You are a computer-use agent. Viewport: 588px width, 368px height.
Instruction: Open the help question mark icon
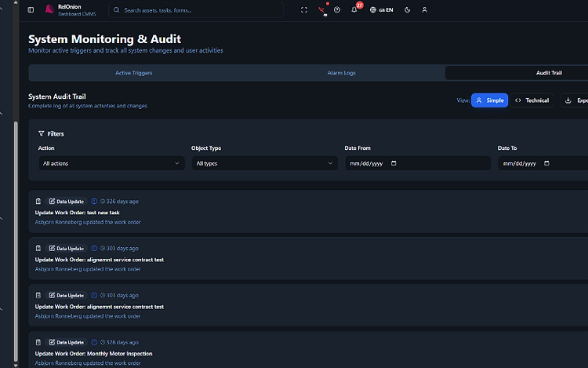(x=337, y=9)
